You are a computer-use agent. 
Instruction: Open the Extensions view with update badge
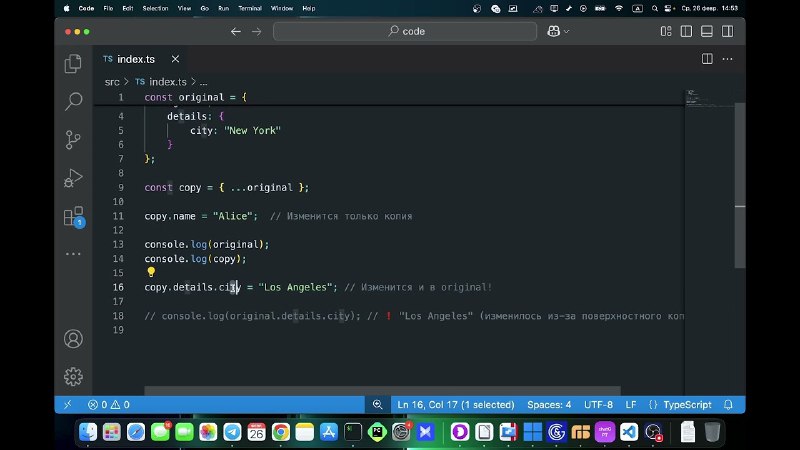[74, 216]
